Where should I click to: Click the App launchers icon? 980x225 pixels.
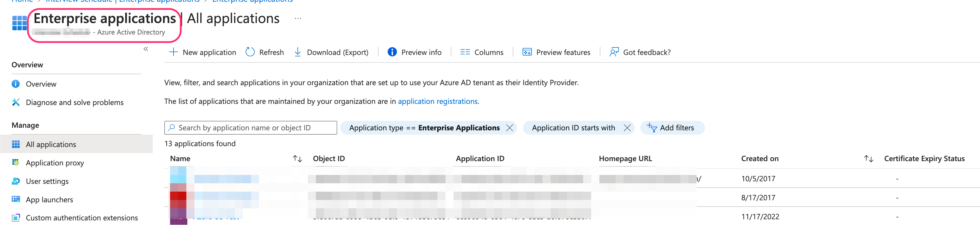[16, 199]
